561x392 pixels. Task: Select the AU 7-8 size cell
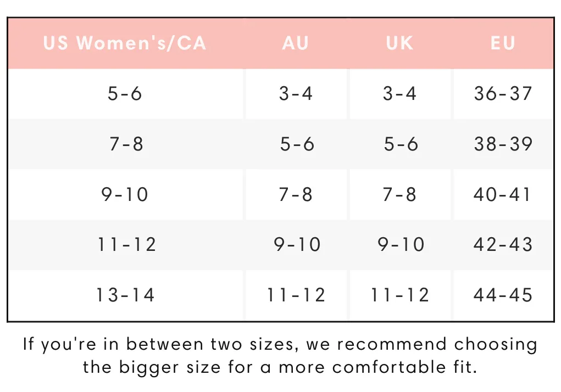[x=296, y=194]
